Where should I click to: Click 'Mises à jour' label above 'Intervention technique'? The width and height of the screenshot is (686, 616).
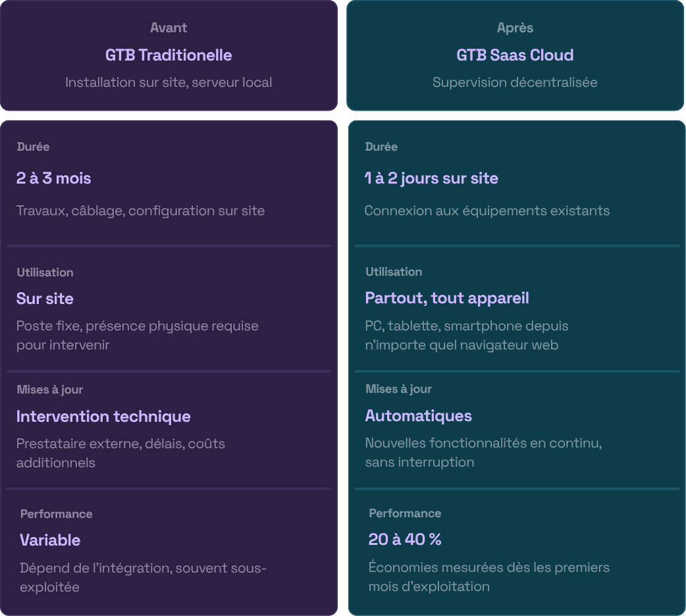coord(50,390)
